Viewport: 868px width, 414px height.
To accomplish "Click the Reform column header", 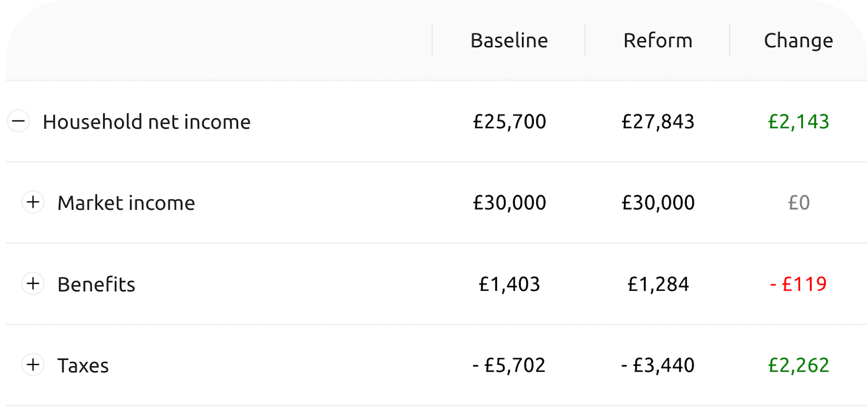I will click(658, 41).
